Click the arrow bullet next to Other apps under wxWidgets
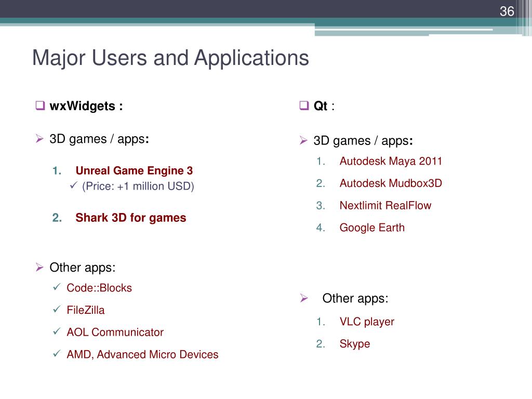The image size is (532, 399). coord(39,268)
